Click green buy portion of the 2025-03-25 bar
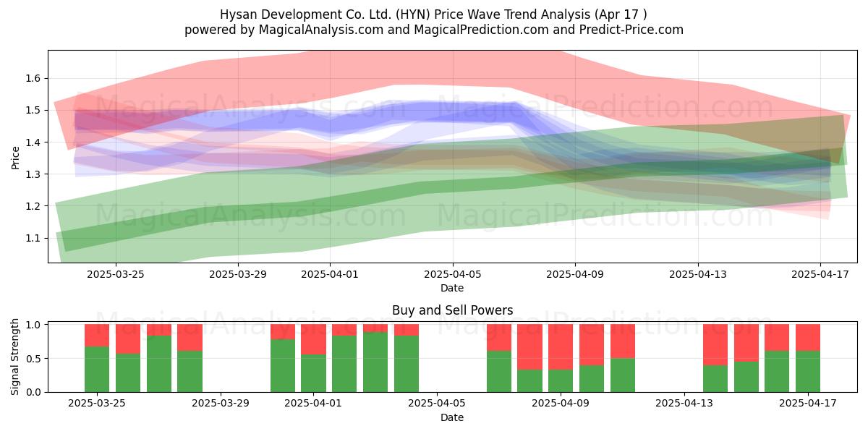This screenshot has height=434, width=868. (x=97, y=369)
